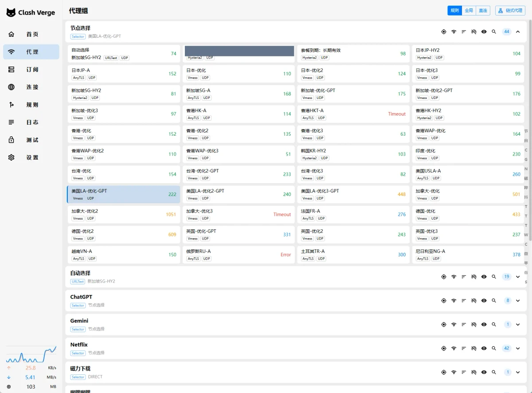Change node sorting in Gemini group
Viewport: 532px width, 393px height.
click(x=464, y=325)
